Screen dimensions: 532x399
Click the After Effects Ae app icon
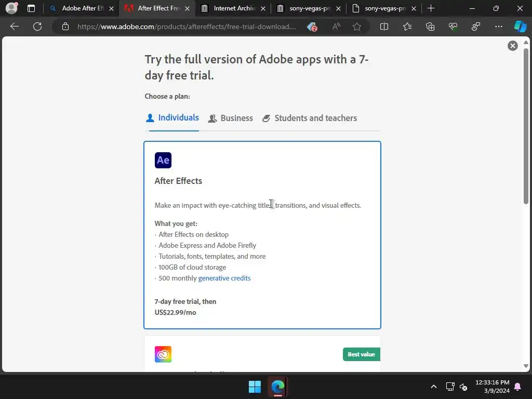point(163,160)
